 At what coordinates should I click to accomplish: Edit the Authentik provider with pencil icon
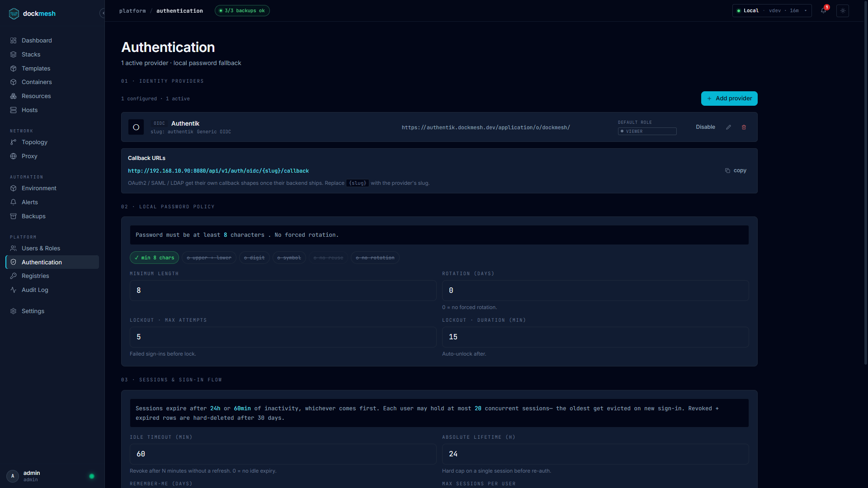coord(728,127)
